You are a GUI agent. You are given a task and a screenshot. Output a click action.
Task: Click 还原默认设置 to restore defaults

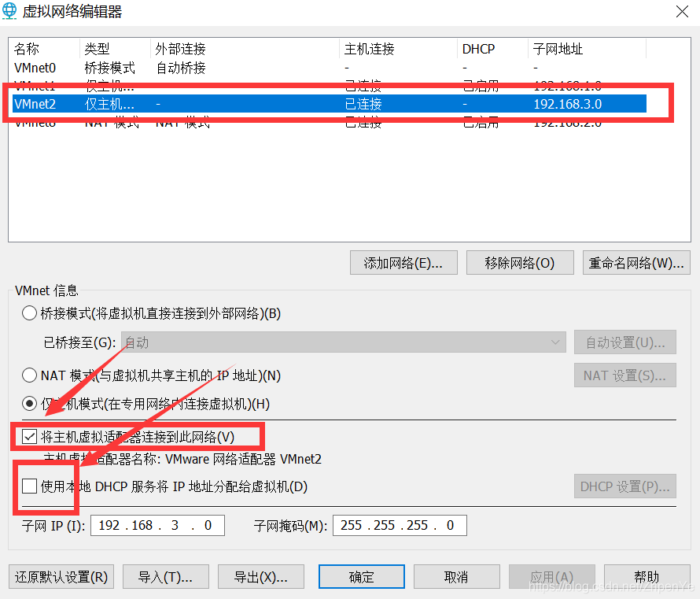61,576
